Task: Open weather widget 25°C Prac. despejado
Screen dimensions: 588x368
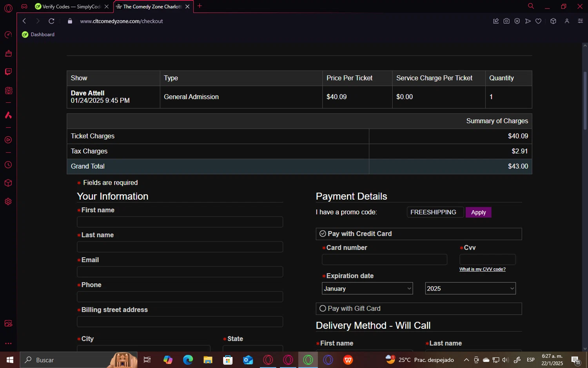Action: (x=419, y=360)
